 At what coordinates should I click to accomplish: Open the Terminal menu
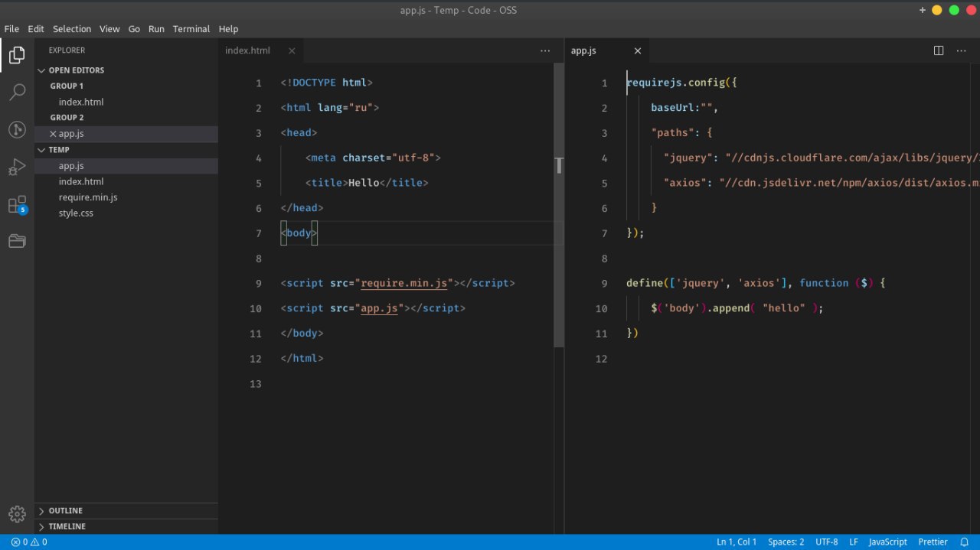coord(191,29)
